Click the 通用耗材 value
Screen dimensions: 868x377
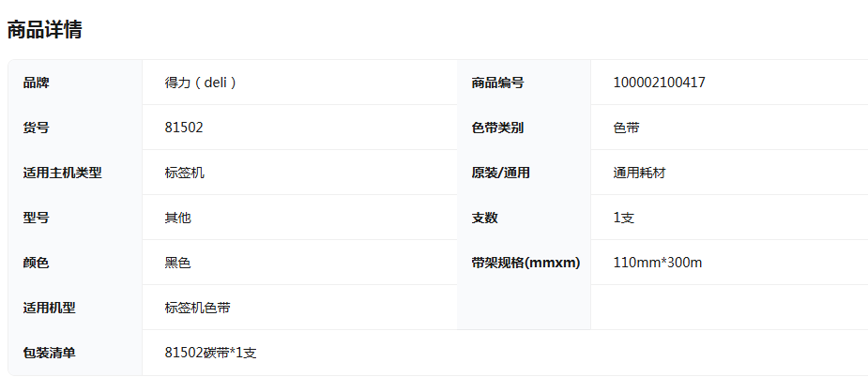tap(639, 173)
